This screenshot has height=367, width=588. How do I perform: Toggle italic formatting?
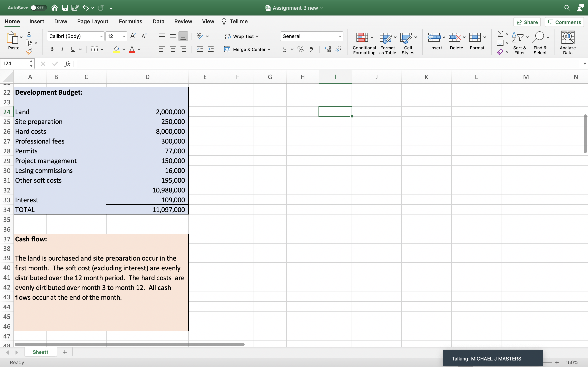(x=62, y=49)
